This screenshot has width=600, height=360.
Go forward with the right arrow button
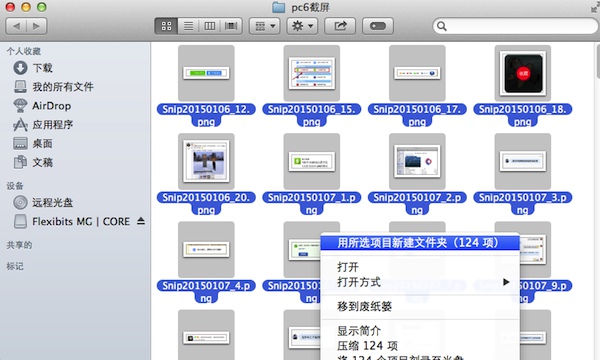tap(37, 26)
